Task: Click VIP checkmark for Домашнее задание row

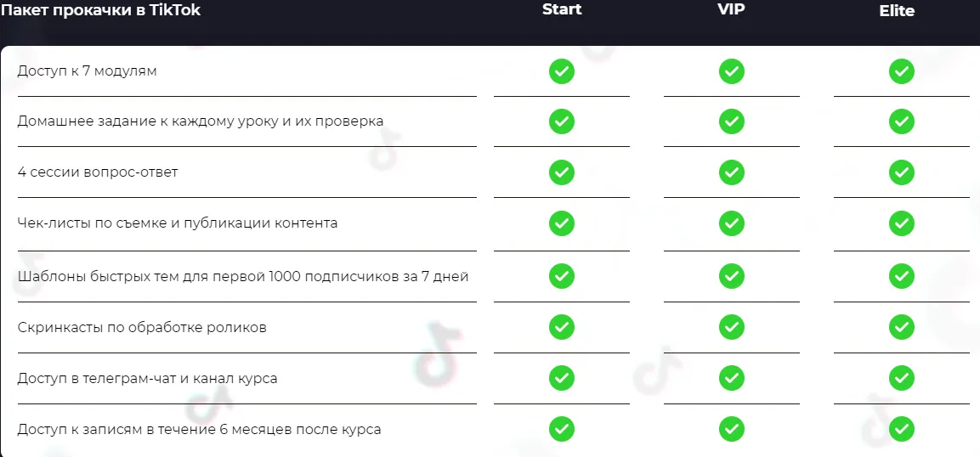Action: point(731,121)
